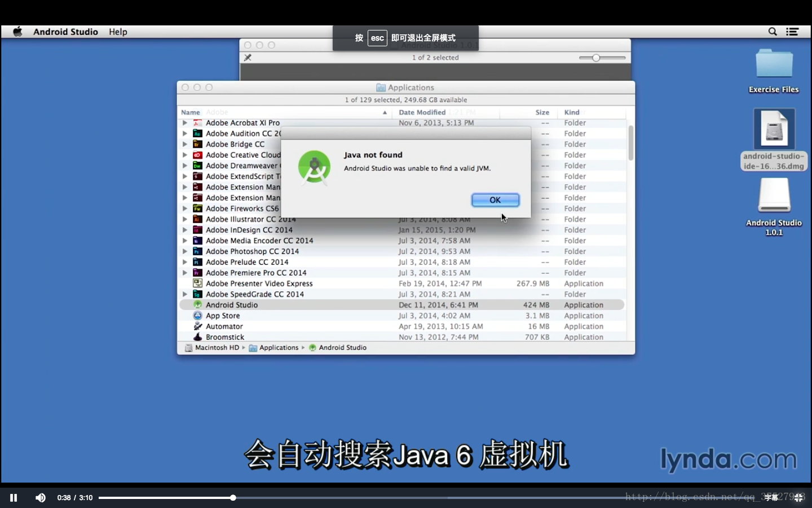Image resolution: width=812 pixels, height=508 pixels.
Task: Expand Adobe Acrobat XI Pro folder
Action: [184, 122]
